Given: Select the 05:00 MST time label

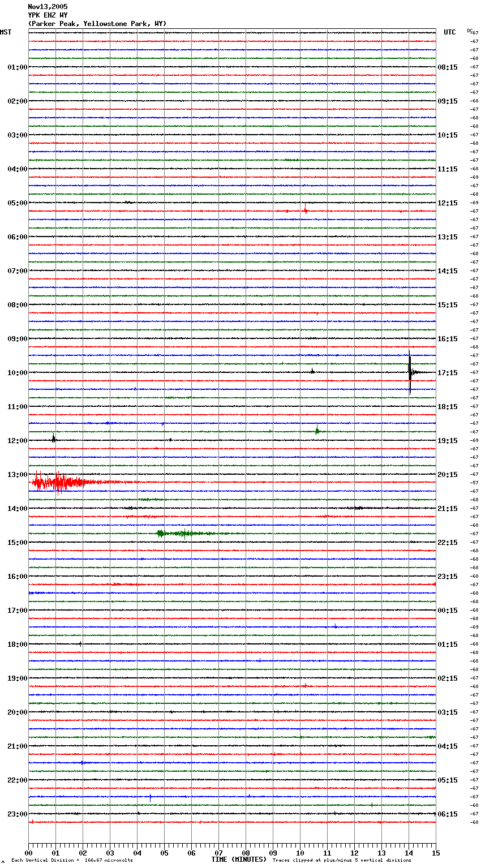Looking at the screenshot, I should click(x=18, y=203).
